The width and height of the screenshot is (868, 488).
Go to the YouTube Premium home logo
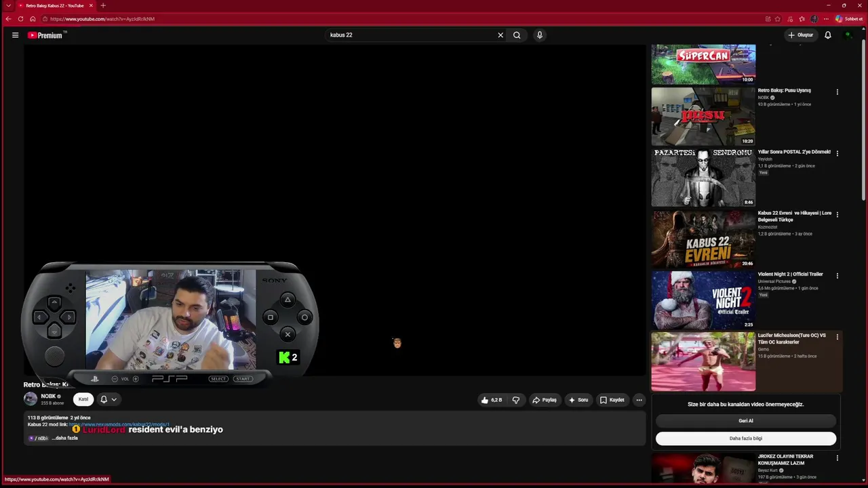[46, 35]
